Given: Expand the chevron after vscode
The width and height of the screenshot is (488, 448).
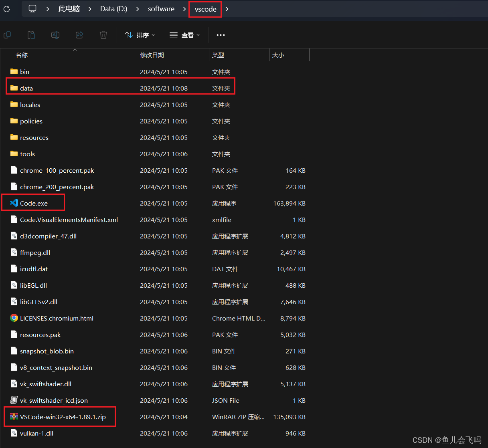Looking at the screenshot, I should tap(227, 9).
